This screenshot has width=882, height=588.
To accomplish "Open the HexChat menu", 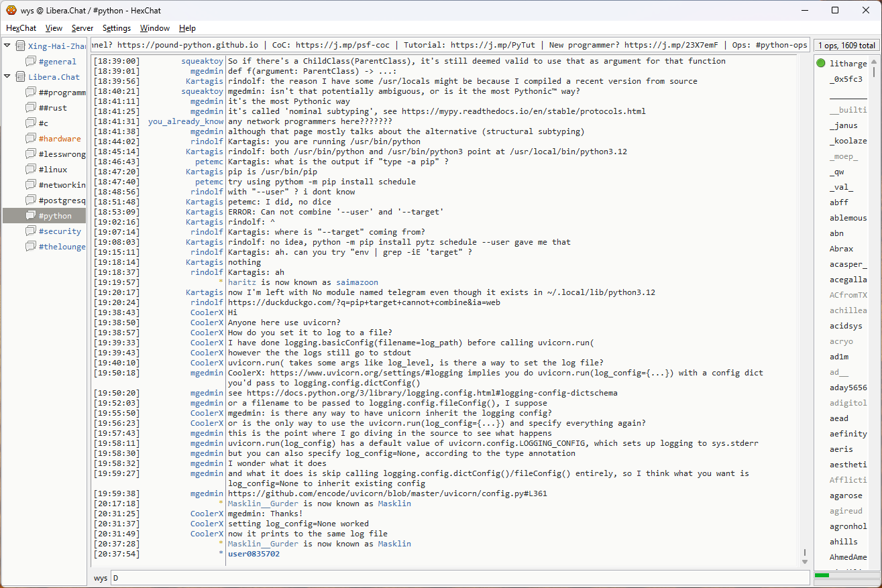I will coord(21,28).
